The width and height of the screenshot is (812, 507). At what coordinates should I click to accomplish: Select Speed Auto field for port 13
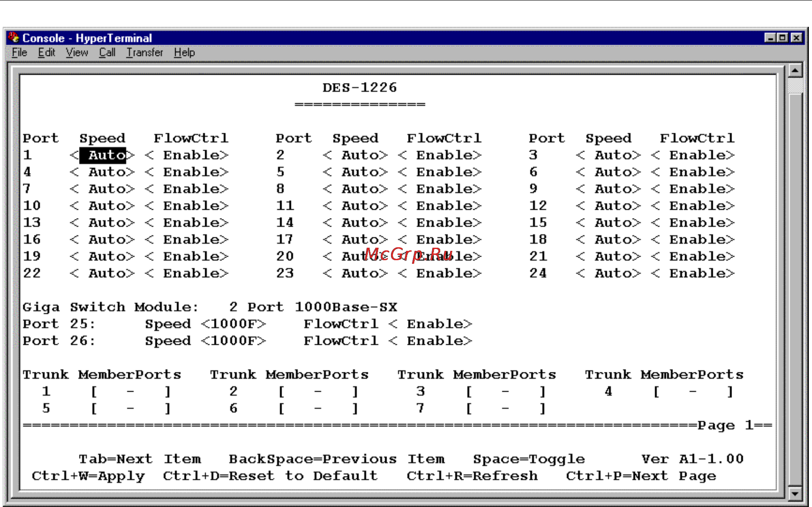[x=102, y=223]
